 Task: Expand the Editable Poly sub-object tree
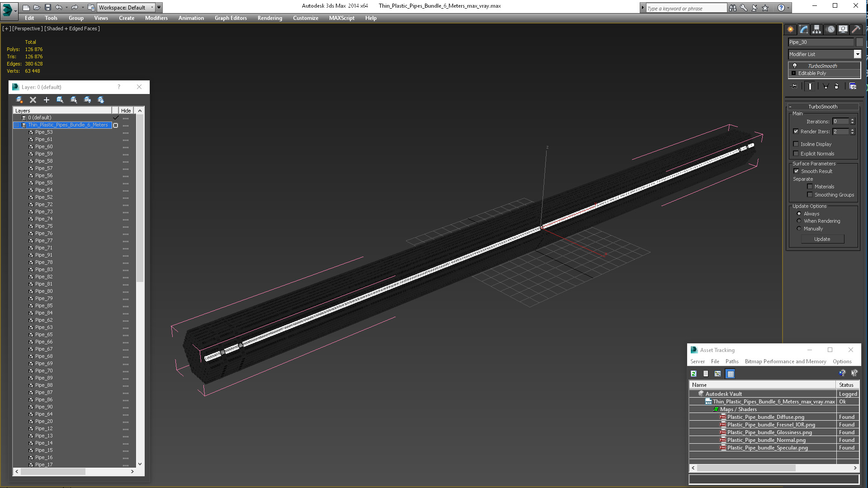[x=793, y=73]
